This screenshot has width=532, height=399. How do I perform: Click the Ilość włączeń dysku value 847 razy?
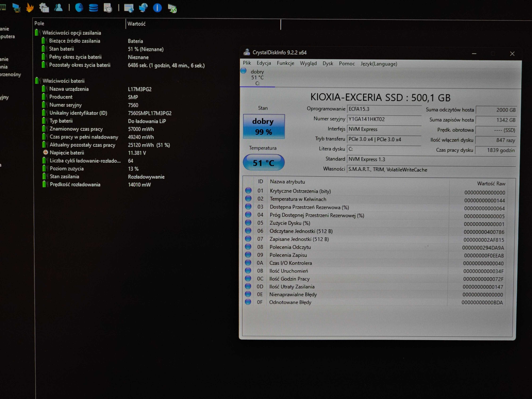pos(496,140)
